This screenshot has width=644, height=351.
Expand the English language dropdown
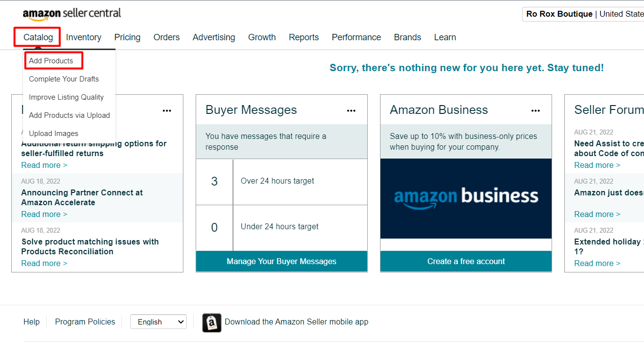[x=158, y=322]
